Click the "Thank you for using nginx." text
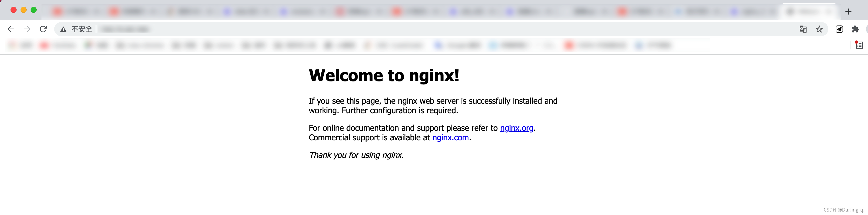 356,155
